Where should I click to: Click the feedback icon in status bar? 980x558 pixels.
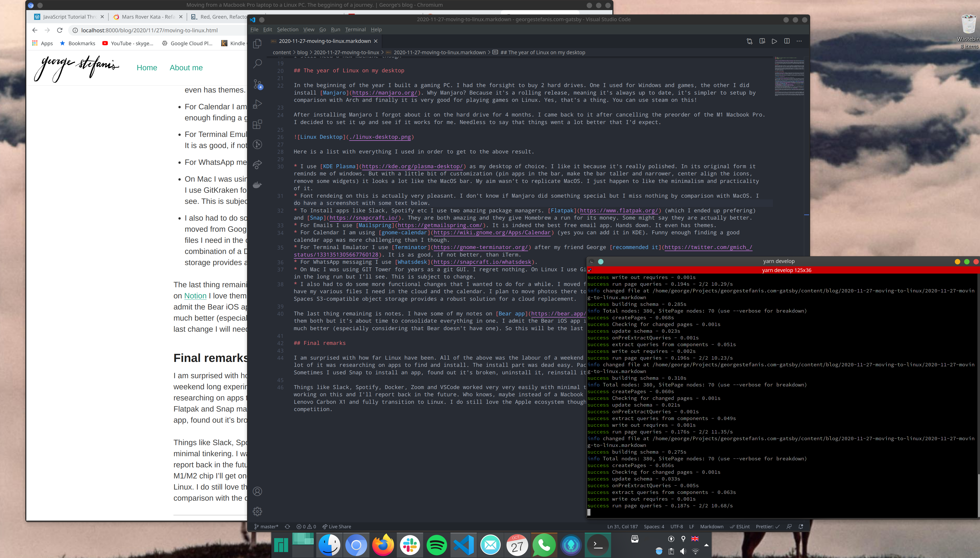789,526
